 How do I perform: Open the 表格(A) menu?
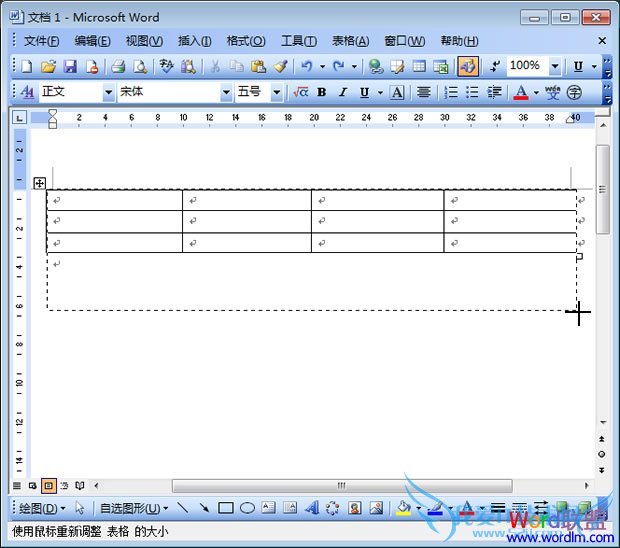(x=350, y=41)
